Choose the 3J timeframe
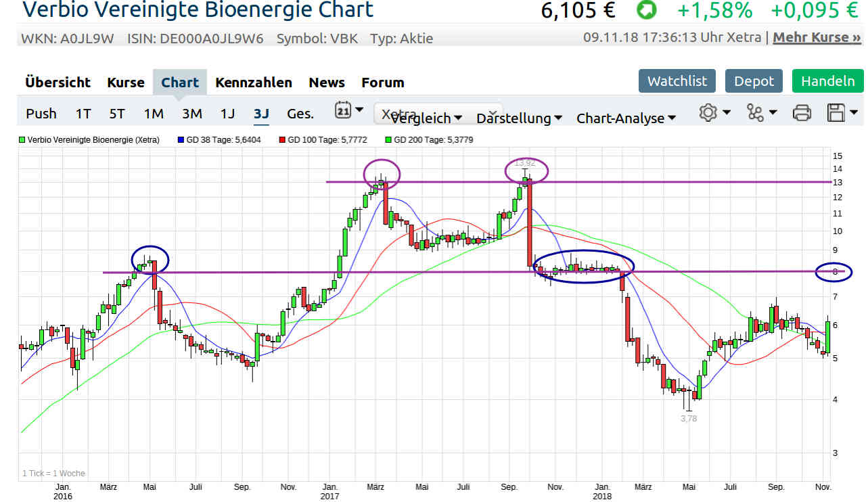This screenshot has width=868, height=502. coord(261,113)
